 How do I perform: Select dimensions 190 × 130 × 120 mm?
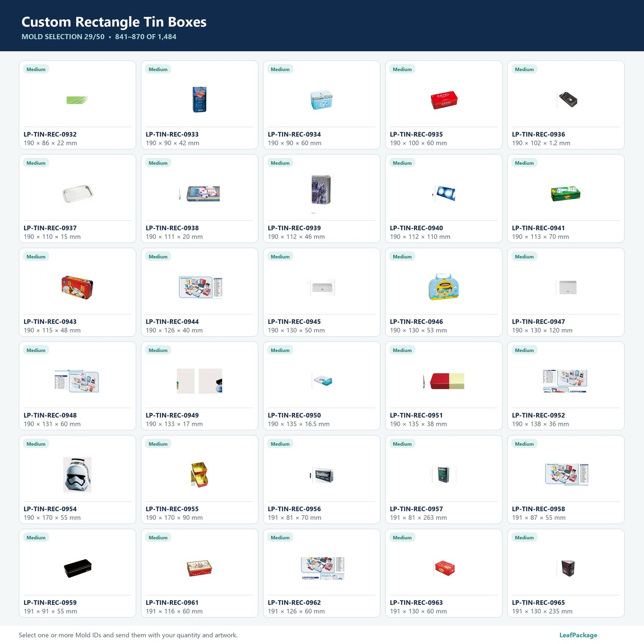click(542, 330)
